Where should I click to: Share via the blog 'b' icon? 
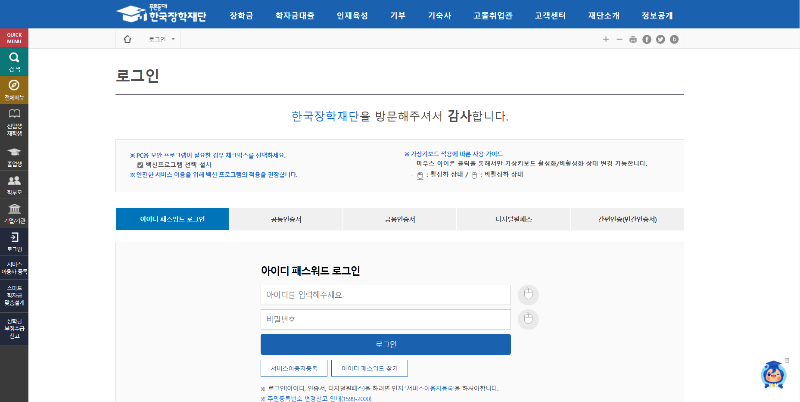[674, 39]
